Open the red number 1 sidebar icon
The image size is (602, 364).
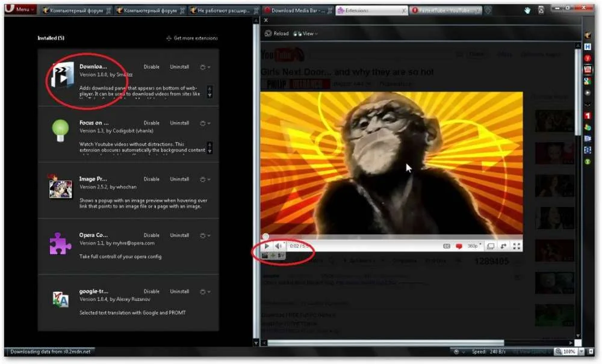pos(588,116)
